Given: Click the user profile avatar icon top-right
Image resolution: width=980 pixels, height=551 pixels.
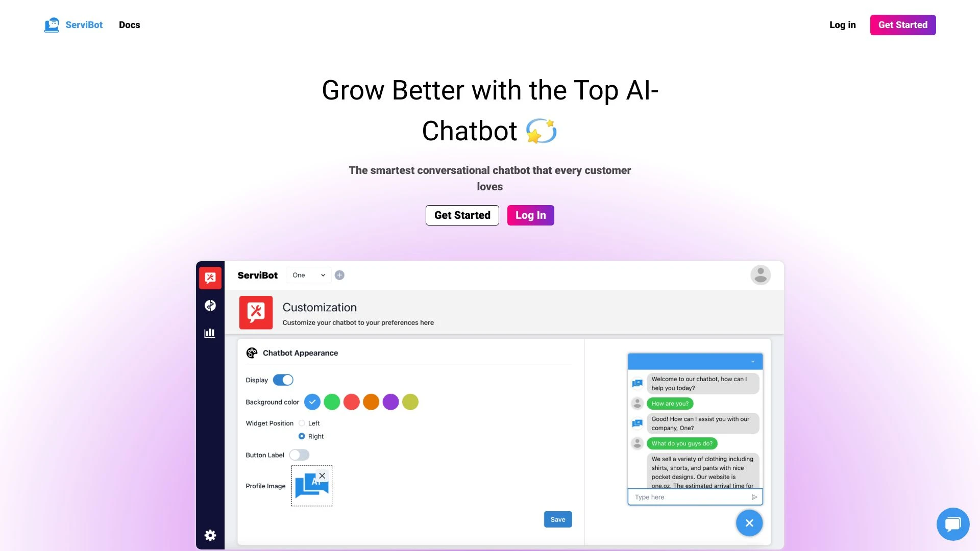Looking at the screenshot, I should tap(761, 274).
